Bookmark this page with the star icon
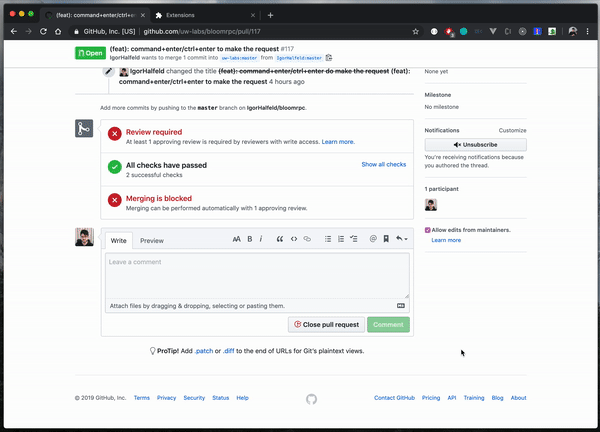Screen dimensions: 600x432 coord(416,31)
